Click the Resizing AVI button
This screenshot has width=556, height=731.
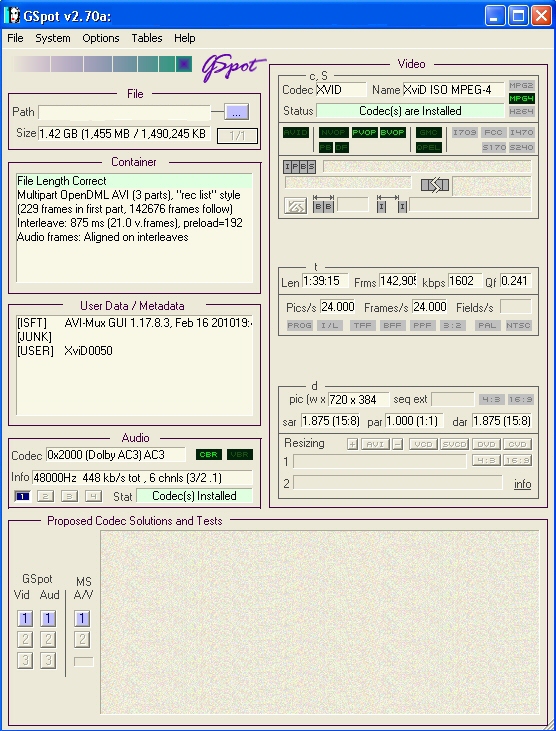coord(375,444)
